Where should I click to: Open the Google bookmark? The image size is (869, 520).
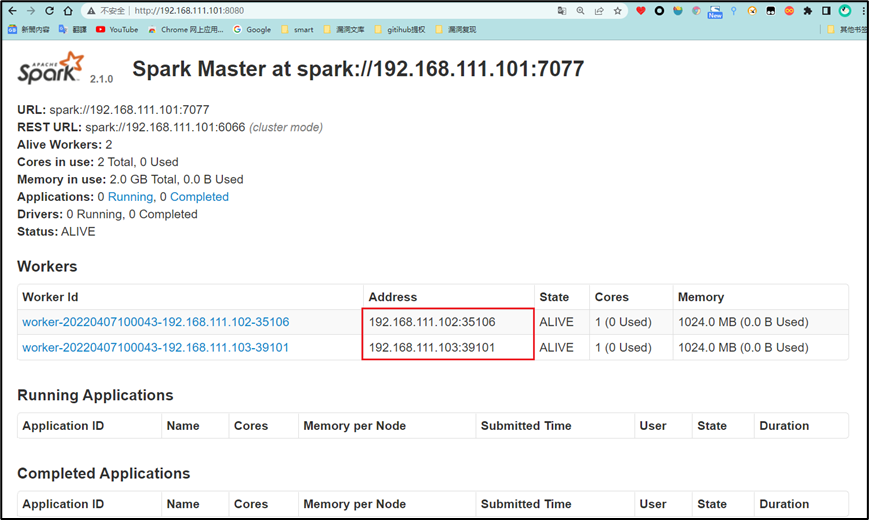(252, 29)
